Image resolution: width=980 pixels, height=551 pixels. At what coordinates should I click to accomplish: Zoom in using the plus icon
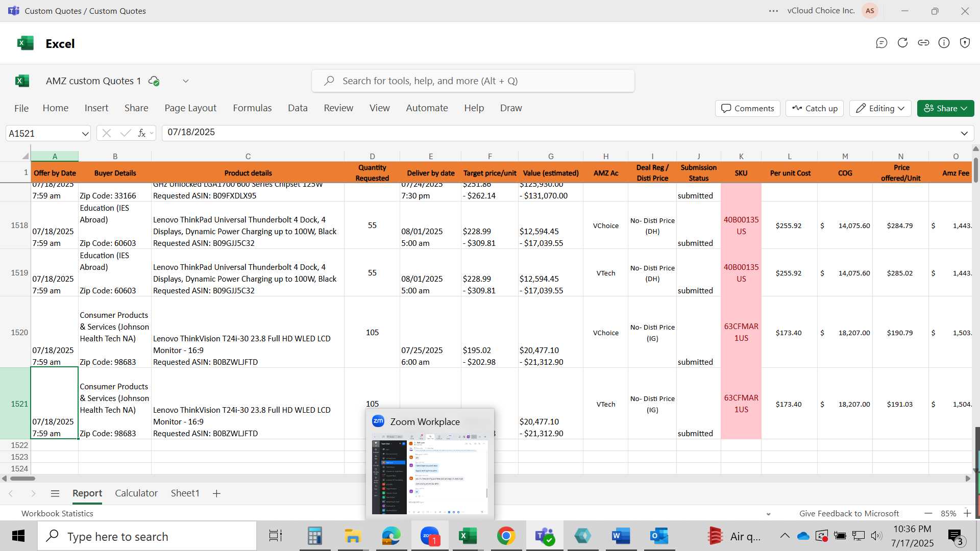(967, 513)
